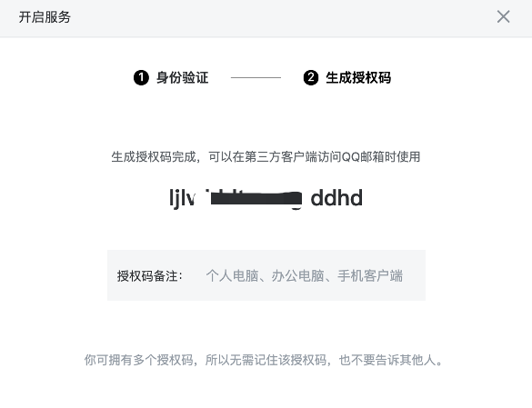Click the 办公电脑 placeholder text

[x=298, y=275]
